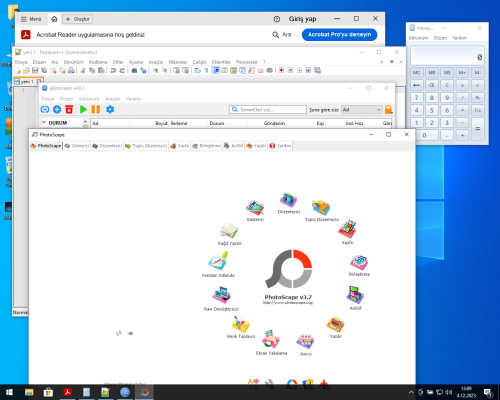Click the add torrent plus icon in qBittorrent
The height and width of the screenshot is (400, 500).
pos(57,109)
